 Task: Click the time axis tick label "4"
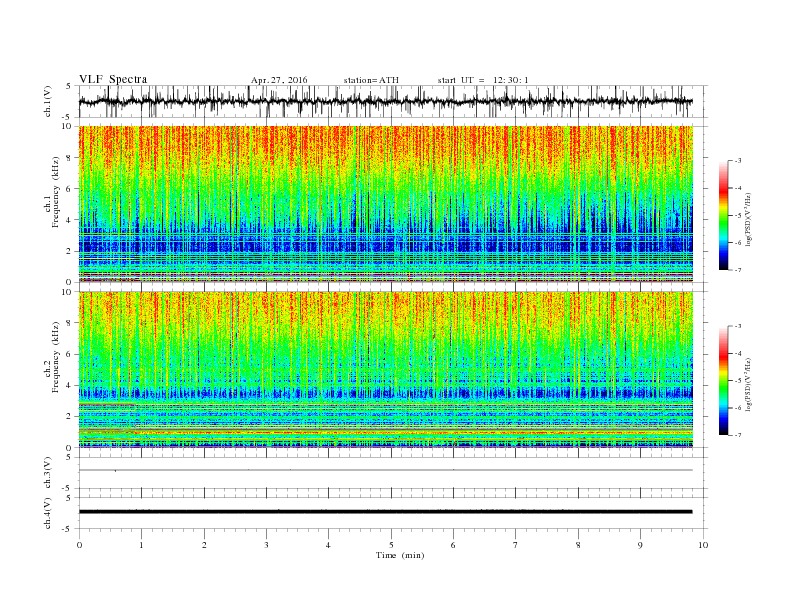coord(328,545)
